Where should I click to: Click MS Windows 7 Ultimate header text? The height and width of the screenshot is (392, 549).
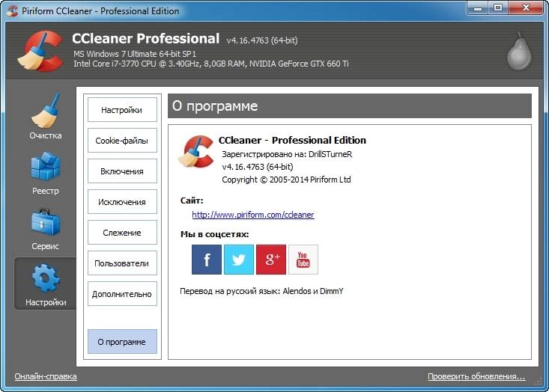pyautogui.click(x=135, y=54)
